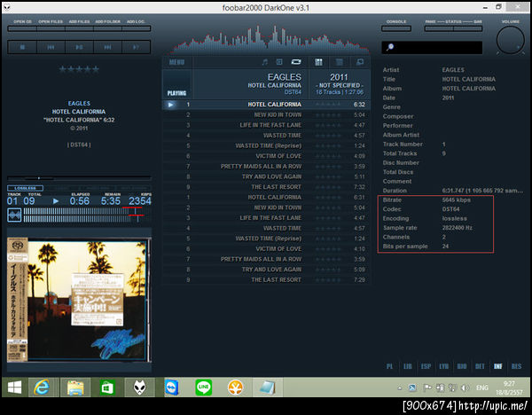Open Internet Explorer from the taskbar
Screen dimensions: 532x415
(42, 388)
